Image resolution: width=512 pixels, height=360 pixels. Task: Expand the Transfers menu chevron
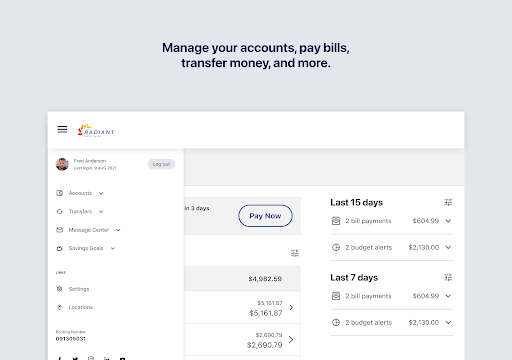click(x=101, y=211)
